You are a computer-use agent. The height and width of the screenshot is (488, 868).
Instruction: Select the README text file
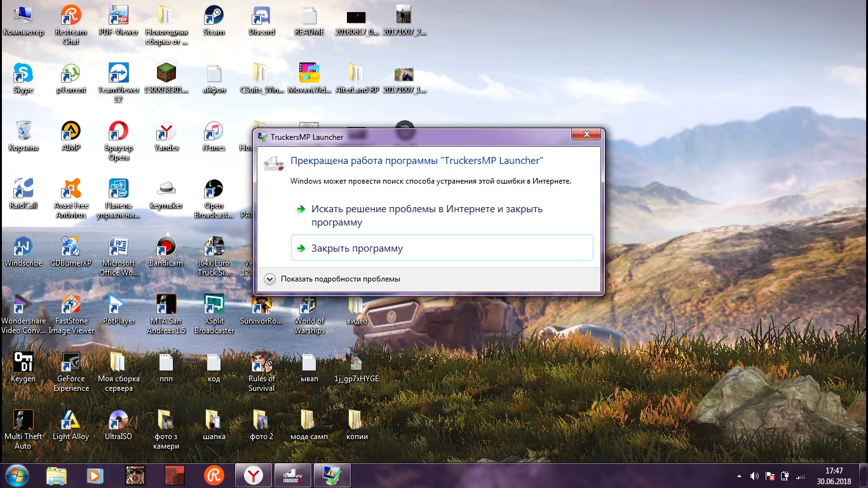[309, 21]
